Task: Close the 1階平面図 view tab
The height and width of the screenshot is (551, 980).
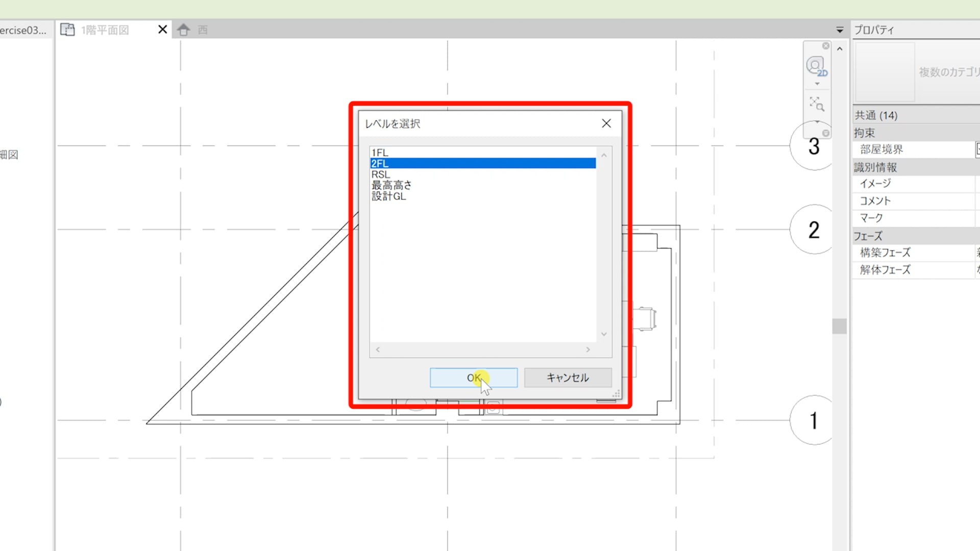Action: point(162,30)
